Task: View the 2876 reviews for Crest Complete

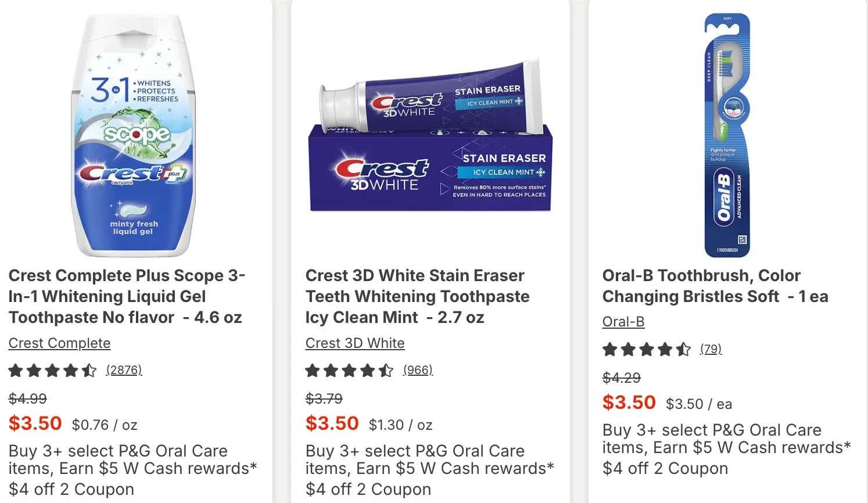Action: 124,370
